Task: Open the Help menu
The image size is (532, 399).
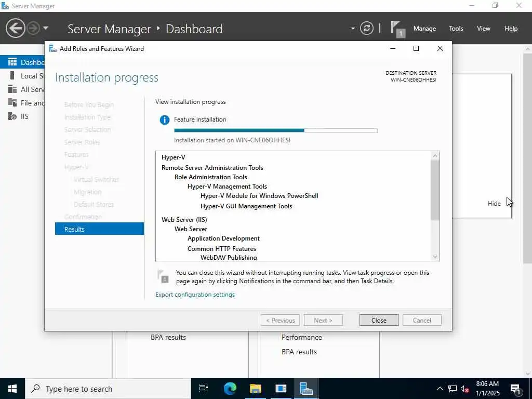Action: [x=511, y=29]
